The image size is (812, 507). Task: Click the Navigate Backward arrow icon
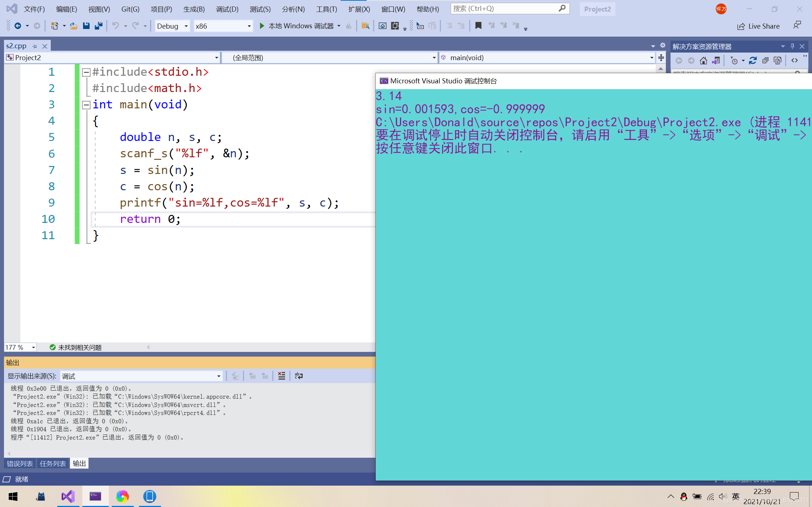click(x=17, y=26)
